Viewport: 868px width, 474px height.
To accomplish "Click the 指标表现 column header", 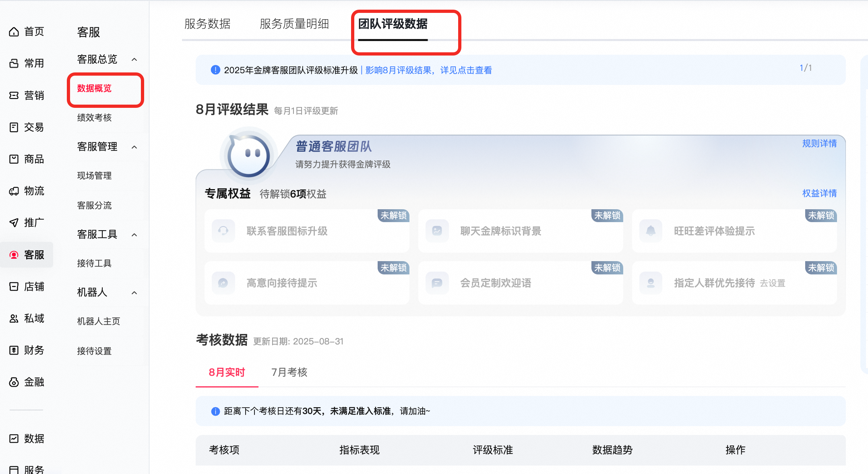I will pos(360,450).
